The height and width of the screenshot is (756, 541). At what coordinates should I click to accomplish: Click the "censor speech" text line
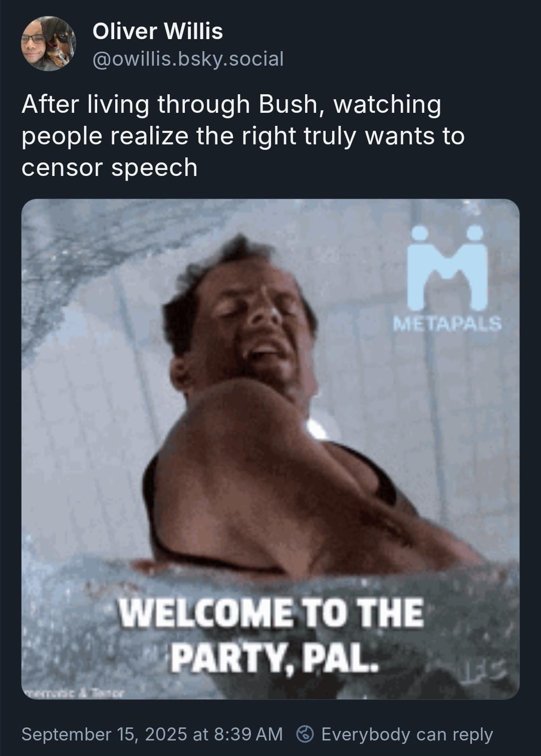[110, 167]
